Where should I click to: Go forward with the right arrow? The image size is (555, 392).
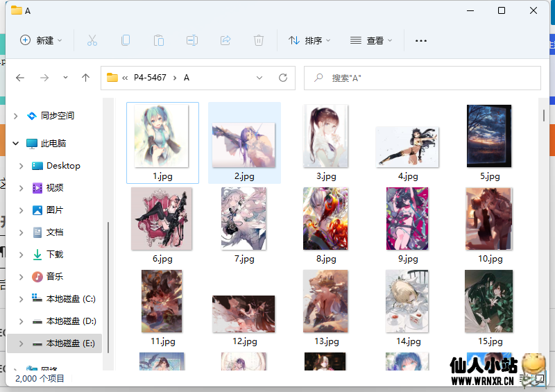pos(44,78)
